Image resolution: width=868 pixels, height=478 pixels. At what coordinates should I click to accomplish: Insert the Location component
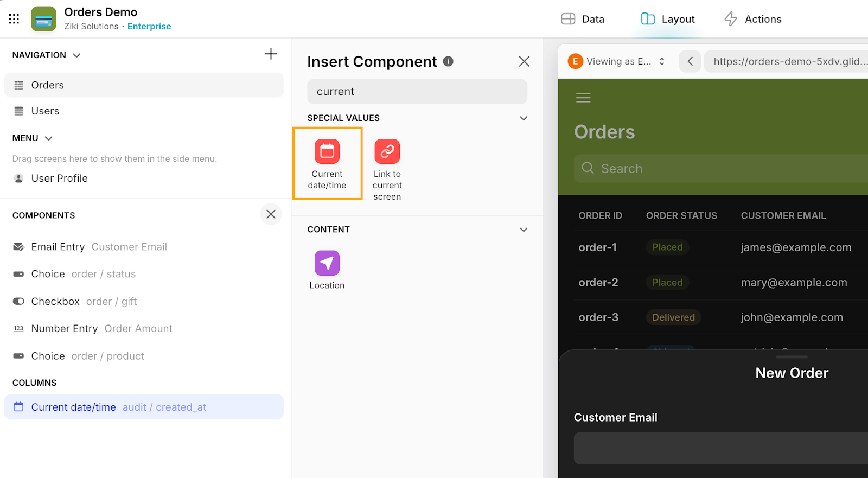tap(327, 270)
